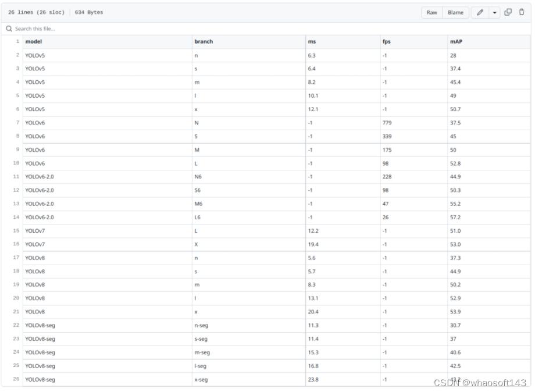
Task: Click ms value 23.8
Action: (x=313, y=380)
